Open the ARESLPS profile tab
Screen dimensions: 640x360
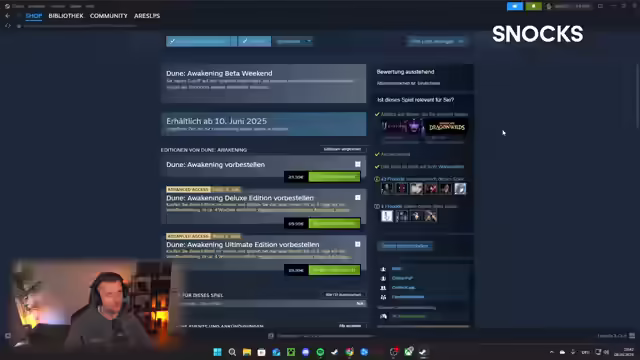point(147,16)
